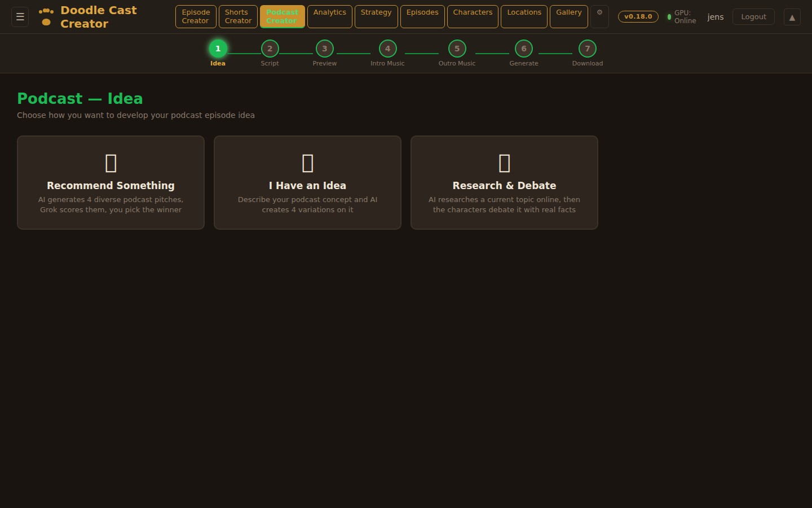The height and width of the screenshot is (508, 812).
Task: Switch to the Episode Creator tab
Action: point(196,16)
